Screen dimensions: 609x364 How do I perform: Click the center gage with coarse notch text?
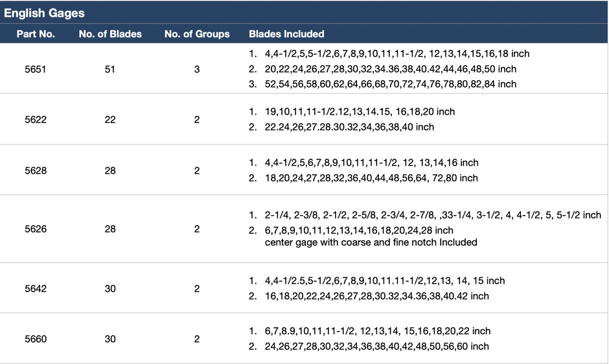tap(371, 242)
